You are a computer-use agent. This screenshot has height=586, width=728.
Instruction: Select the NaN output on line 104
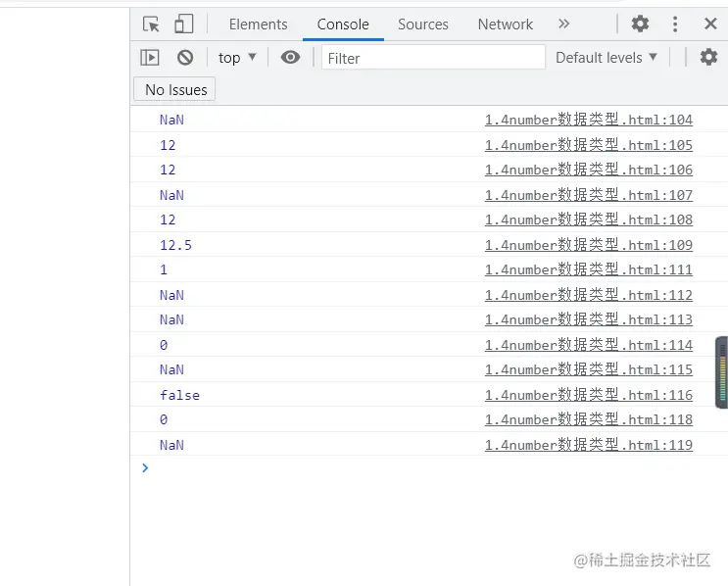171,120
